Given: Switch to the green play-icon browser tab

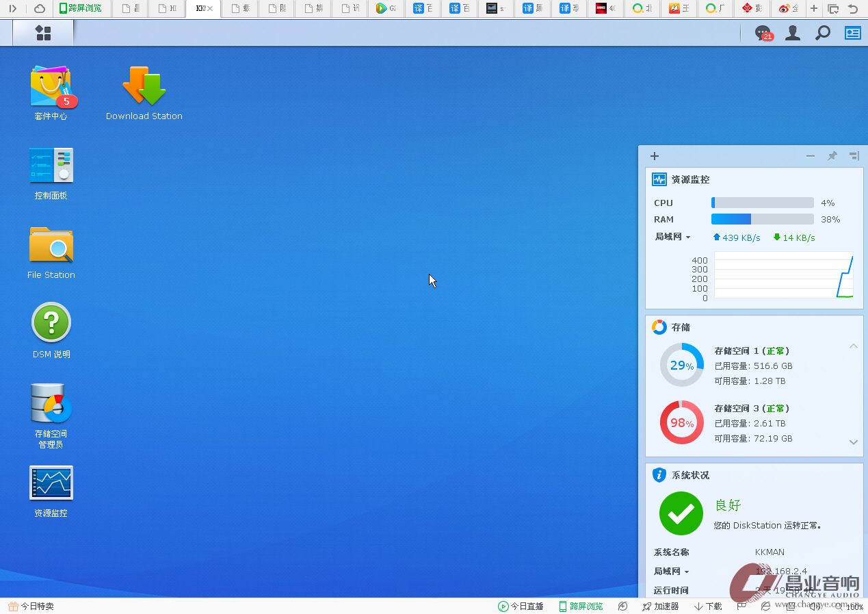Looking at the screenshot, I should pyautogui.click(x=386, y=8).
